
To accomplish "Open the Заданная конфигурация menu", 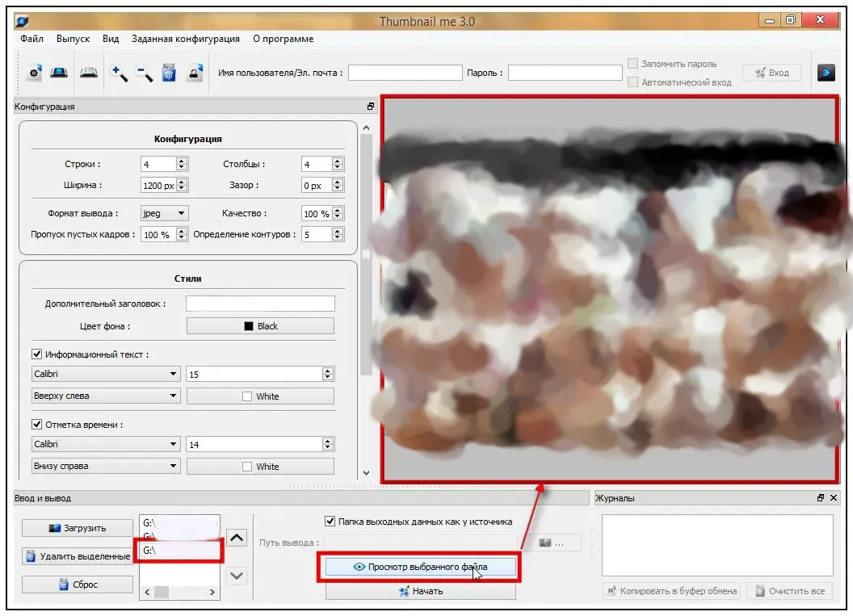I will click(186, 39).
